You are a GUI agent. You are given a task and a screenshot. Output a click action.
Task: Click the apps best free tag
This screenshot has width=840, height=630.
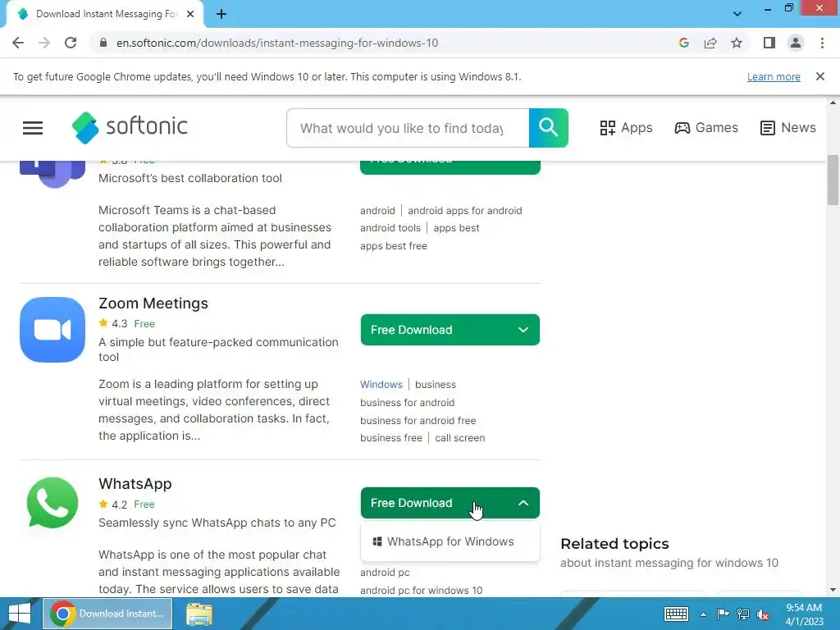coord(393,246)
